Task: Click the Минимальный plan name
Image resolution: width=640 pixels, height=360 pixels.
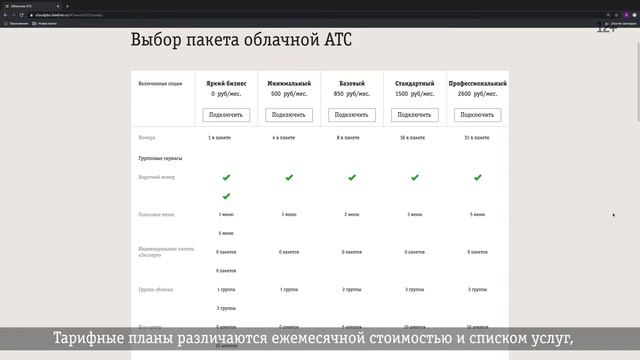Action: coord(289,83)
